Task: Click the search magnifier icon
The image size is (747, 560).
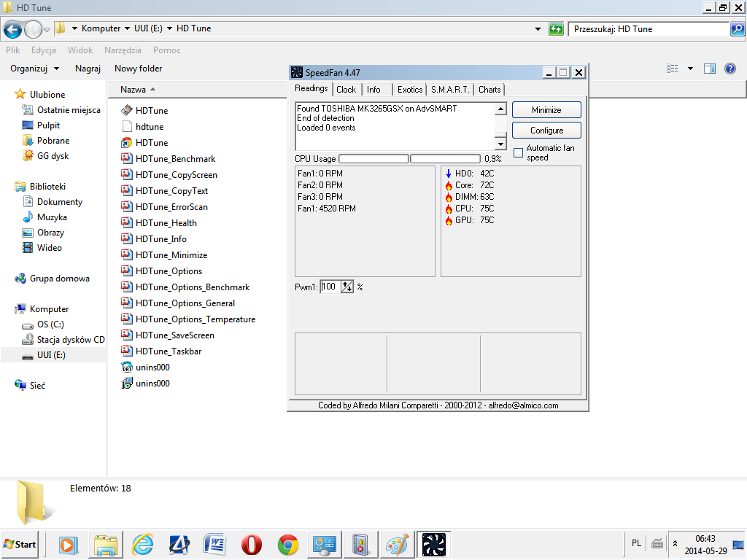Action: (x=737, y=29)
